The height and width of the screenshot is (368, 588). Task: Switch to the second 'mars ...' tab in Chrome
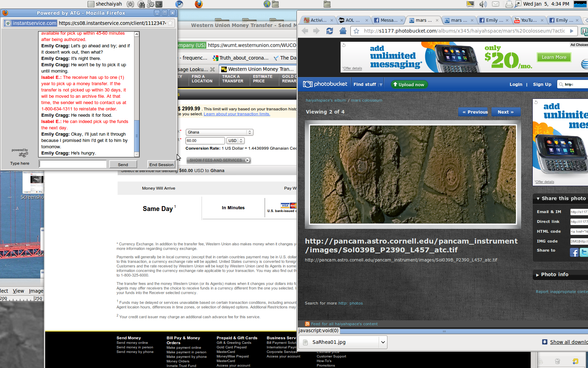click(x=458, y=20)
